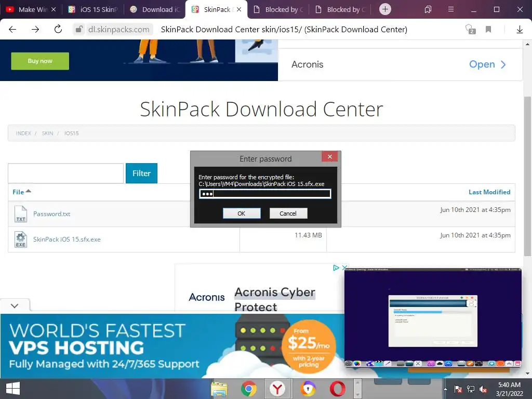Open the picture-in-picture video thumbnail
This screenshot has width=532, height=399.
(x=433, y=318)
